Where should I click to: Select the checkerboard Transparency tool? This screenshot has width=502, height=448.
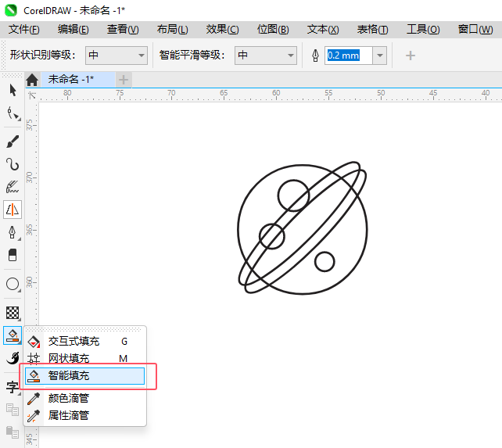pos(13,313)
